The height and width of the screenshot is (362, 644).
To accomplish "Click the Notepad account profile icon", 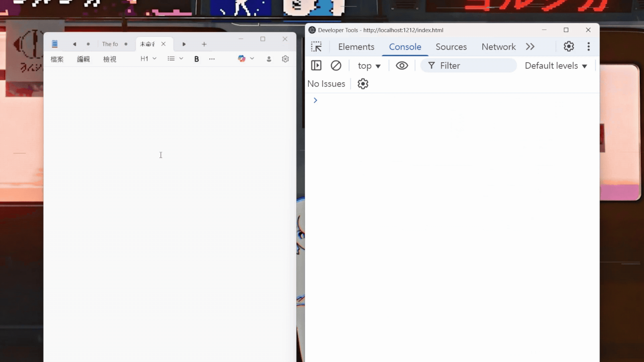I will (269, 59).
